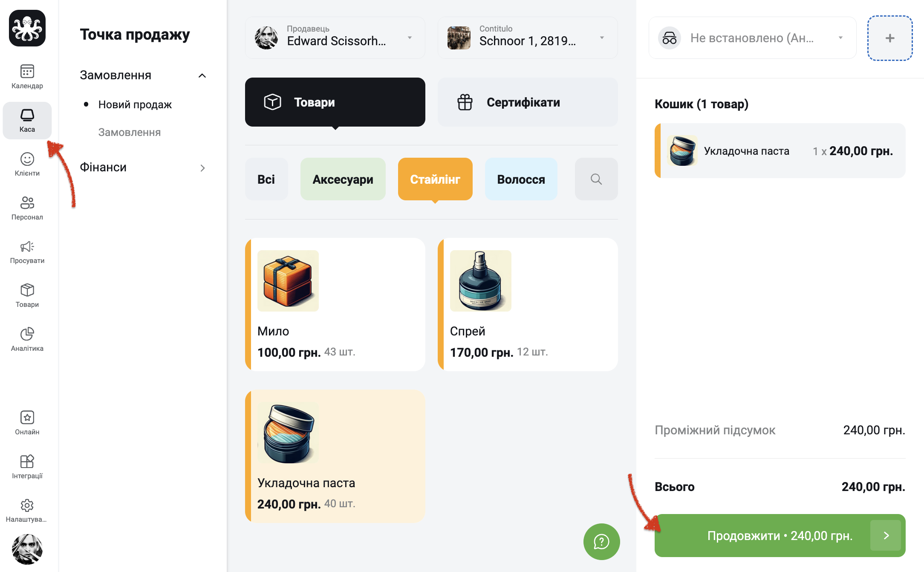
Task: Click the green Продовжити button
Action: click(x=780, y=536)
